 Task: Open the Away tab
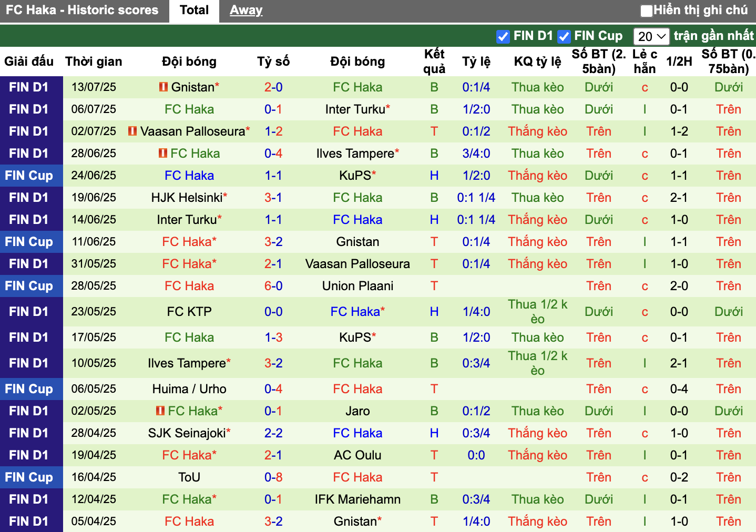246,11
